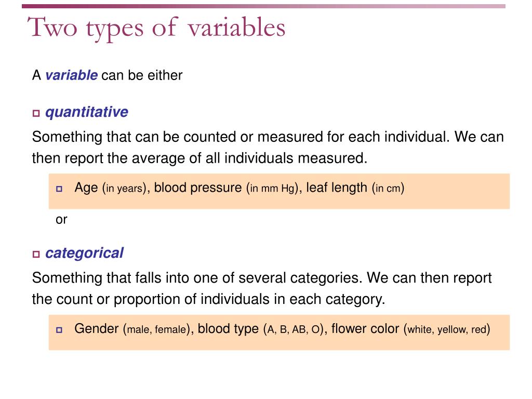Click the word Gender in the example box
532x399 pixels.
[97, 329]
